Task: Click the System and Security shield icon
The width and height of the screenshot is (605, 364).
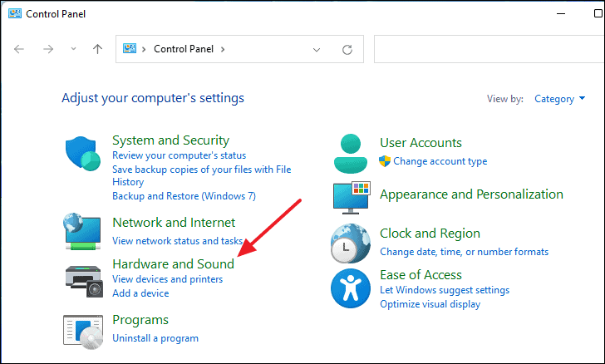Action: [x=83, y=153]
